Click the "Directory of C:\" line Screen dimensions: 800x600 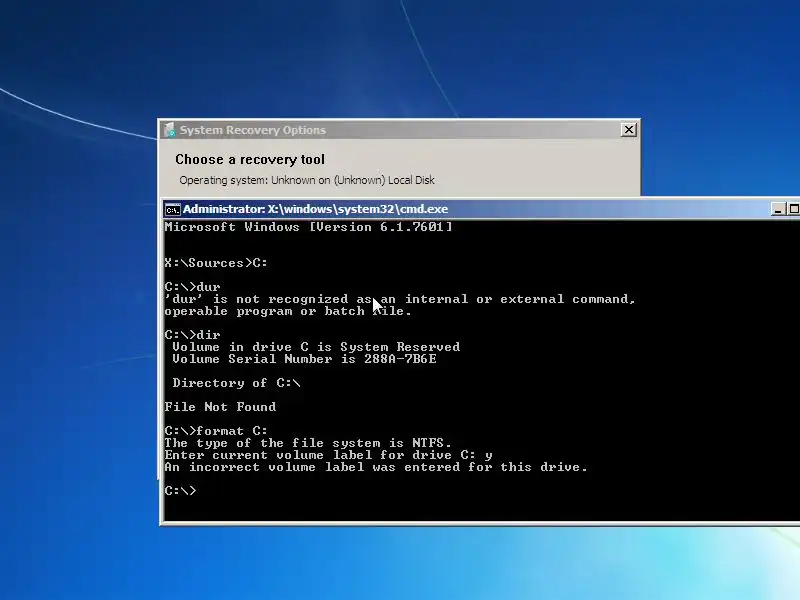(236, 383)
